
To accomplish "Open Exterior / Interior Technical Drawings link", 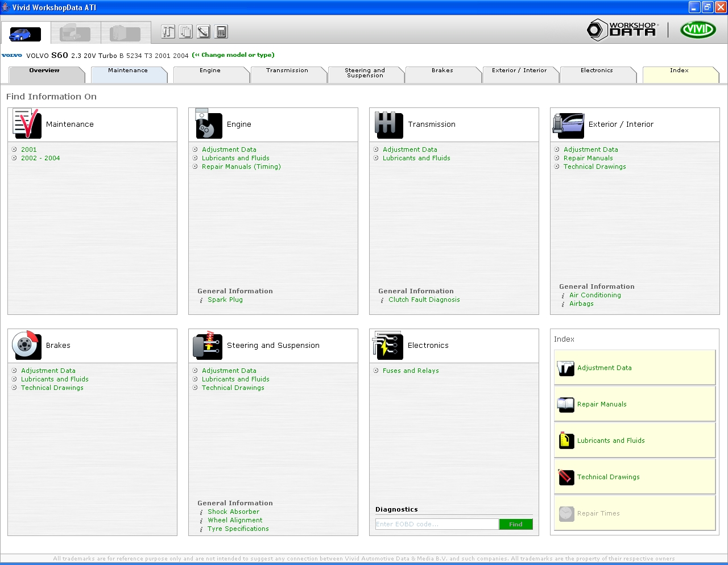I will 595,167.
